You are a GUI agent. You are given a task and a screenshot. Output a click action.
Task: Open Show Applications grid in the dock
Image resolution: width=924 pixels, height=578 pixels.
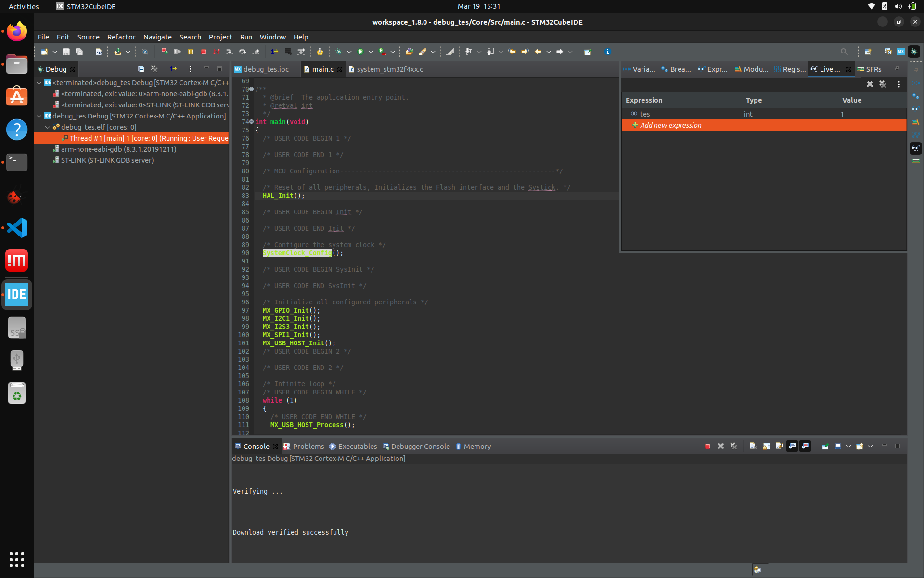17,560
